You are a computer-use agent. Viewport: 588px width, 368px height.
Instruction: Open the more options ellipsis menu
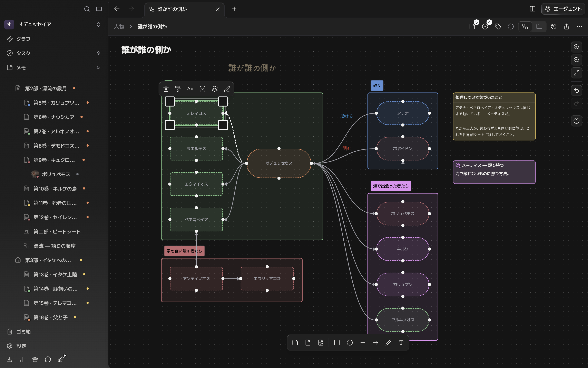tap(579, 27)
